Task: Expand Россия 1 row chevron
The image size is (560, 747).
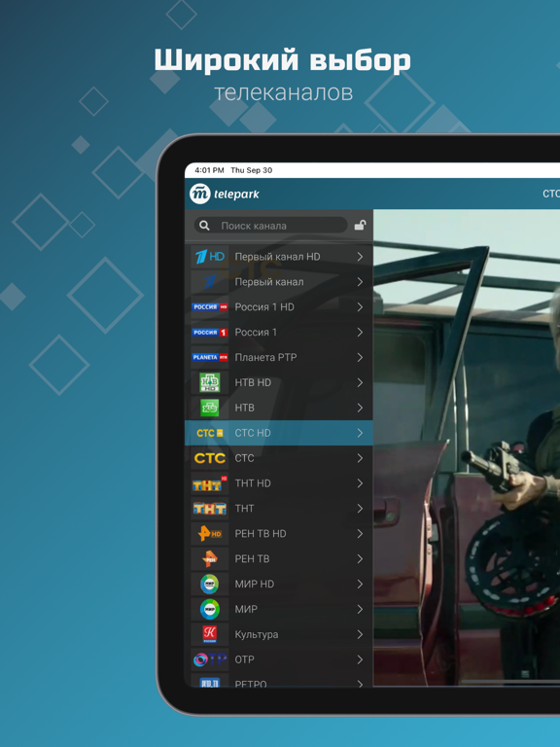Action: click(360, 332)
